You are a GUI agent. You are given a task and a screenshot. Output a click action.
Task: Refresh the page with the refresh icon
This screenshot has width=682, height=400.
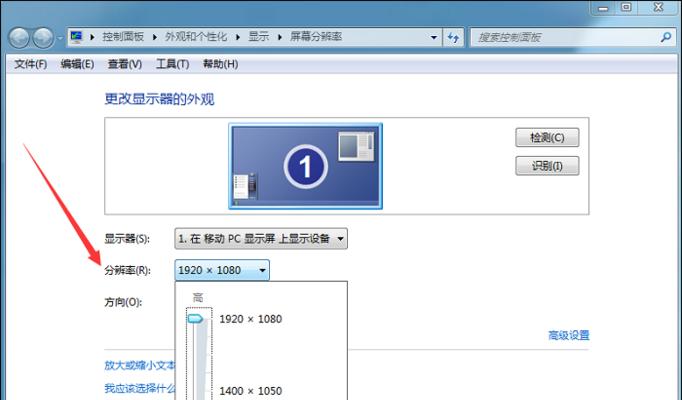click(x=453, y=37)
